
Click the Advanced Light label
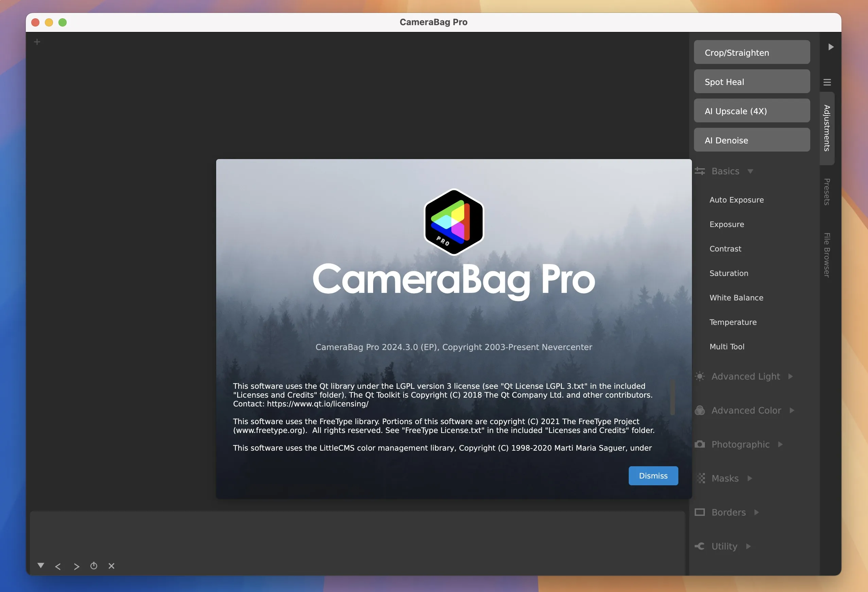click(x=746, y=376)
